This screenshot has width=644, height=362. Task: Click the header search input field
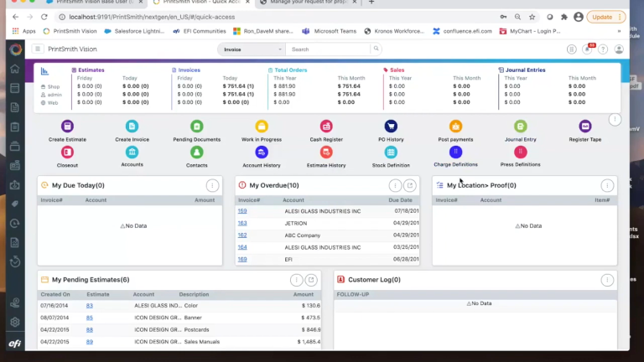click(329, 49)
